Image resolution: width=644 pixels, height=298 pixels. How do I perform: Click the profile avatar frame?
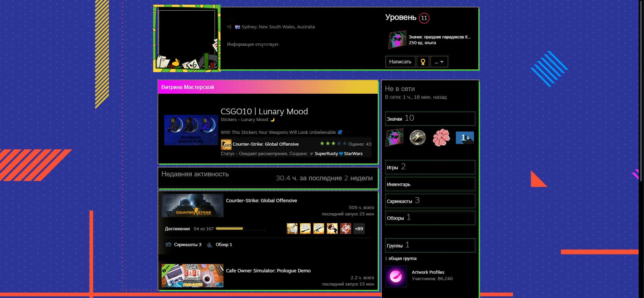(x=187, y=38)
